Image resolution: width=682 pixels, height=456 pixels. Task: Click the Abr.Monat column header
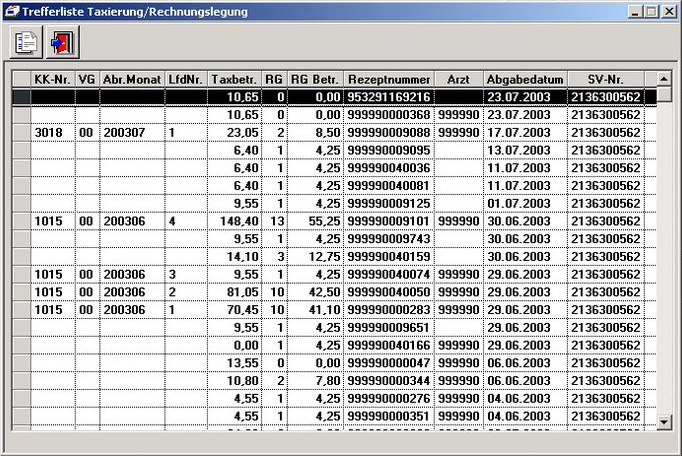pyautogui.click(x=131, y=79)
